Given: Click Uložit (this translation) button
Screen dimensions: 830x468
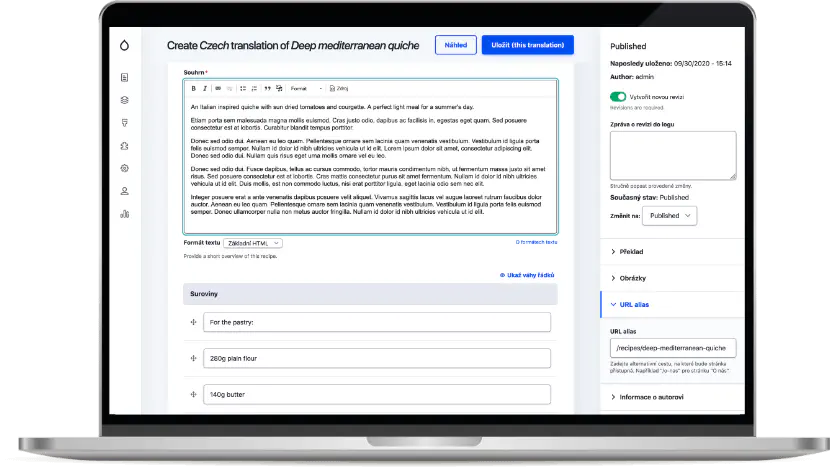Looking at the screenshot, I should 528,45.
